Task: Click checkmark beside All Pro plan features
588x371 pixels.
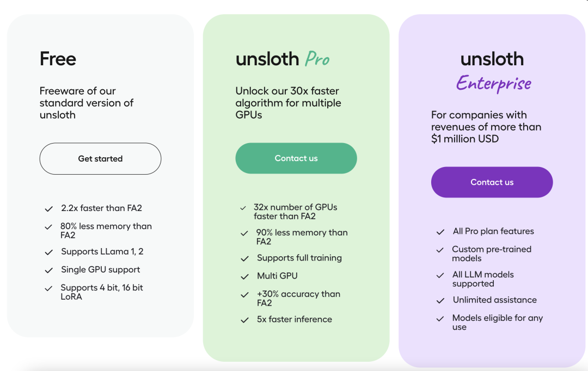Action: (440, 232)
